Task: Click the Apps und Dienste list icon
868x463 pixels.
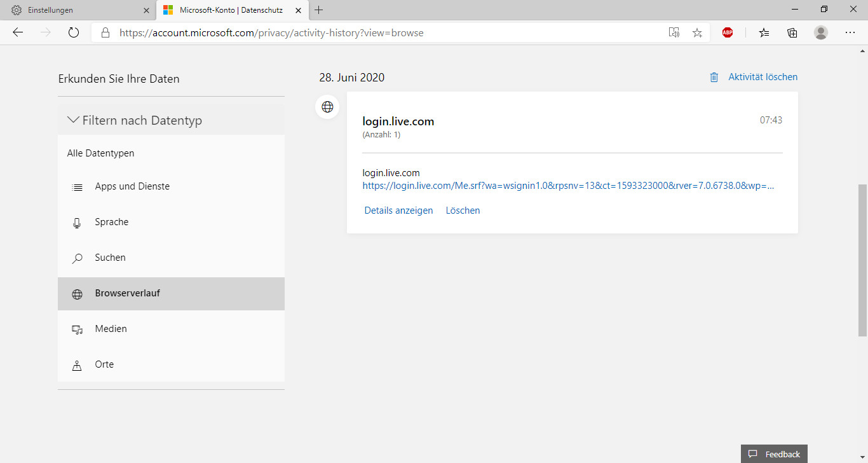Action: tap(78, 188)
